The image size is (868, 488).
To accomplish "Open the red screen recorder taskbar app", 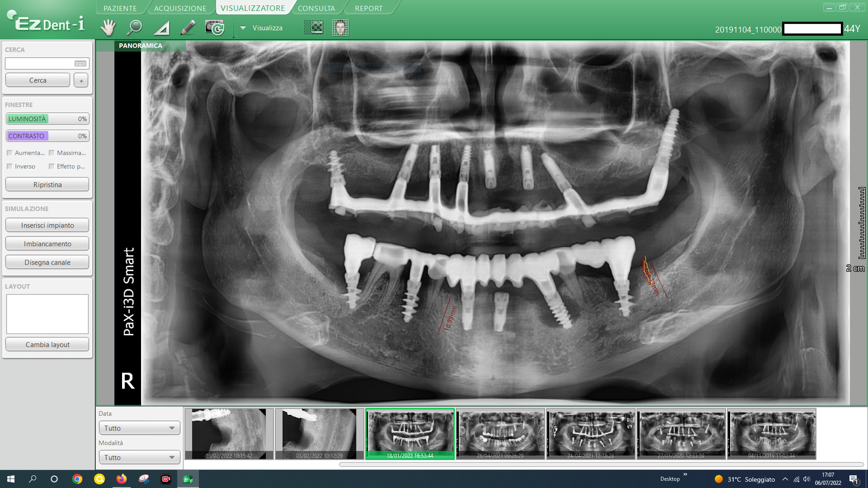I will tap(166, 479).
